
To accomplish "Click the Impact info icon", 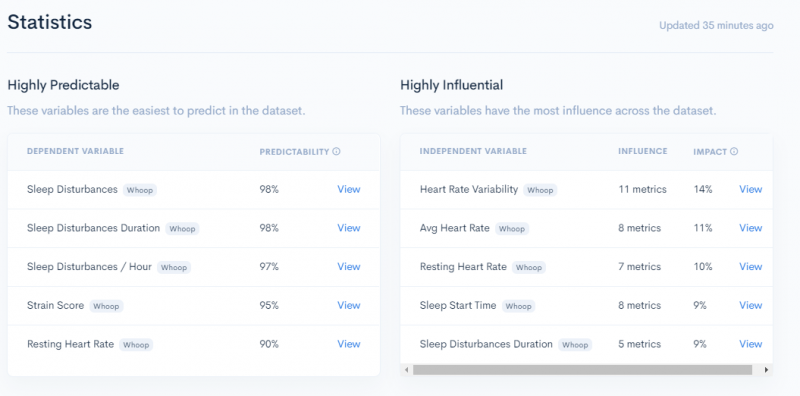I will 734,152.
